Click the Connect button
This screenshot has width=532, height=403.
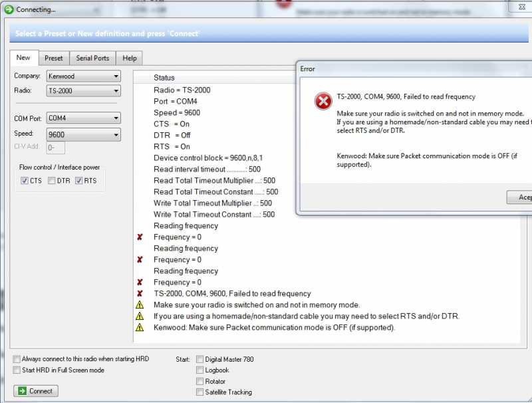click(36, 391)
